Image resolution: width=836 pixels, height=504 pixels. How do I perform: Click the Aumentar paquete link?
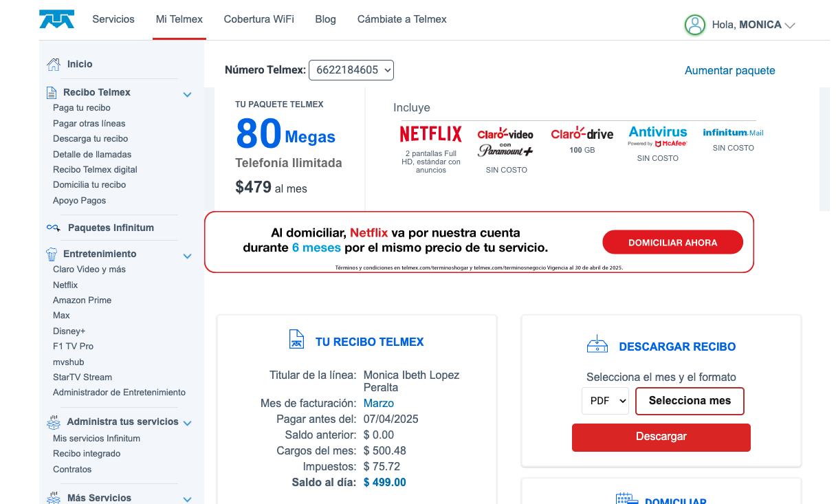[730, 70]
